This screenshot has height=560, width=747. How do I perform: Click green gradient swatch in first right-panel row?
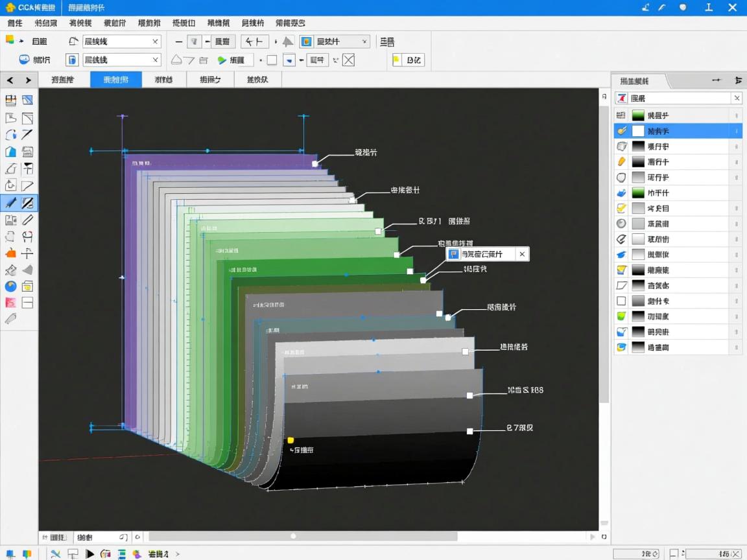(x=638, y=115)
